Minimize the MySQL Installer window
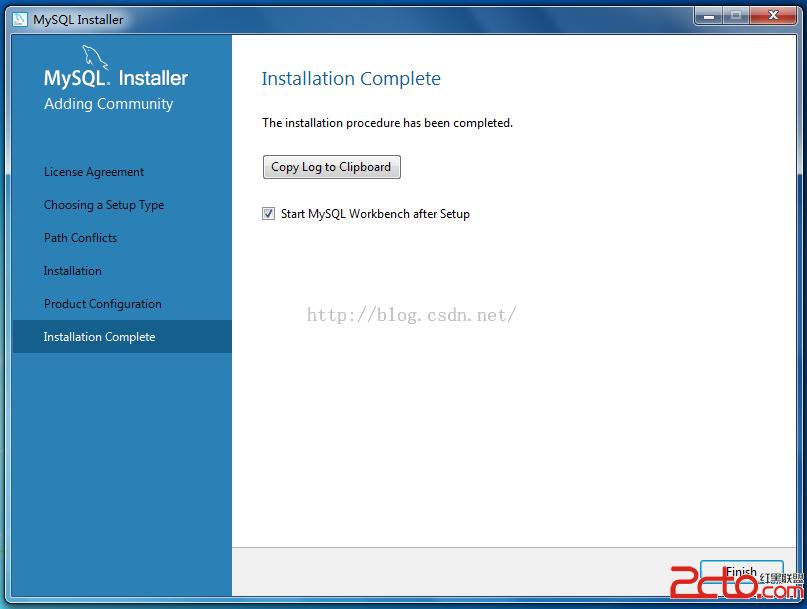The height and width of the screenshot is (609, 807). pos(709,16)
